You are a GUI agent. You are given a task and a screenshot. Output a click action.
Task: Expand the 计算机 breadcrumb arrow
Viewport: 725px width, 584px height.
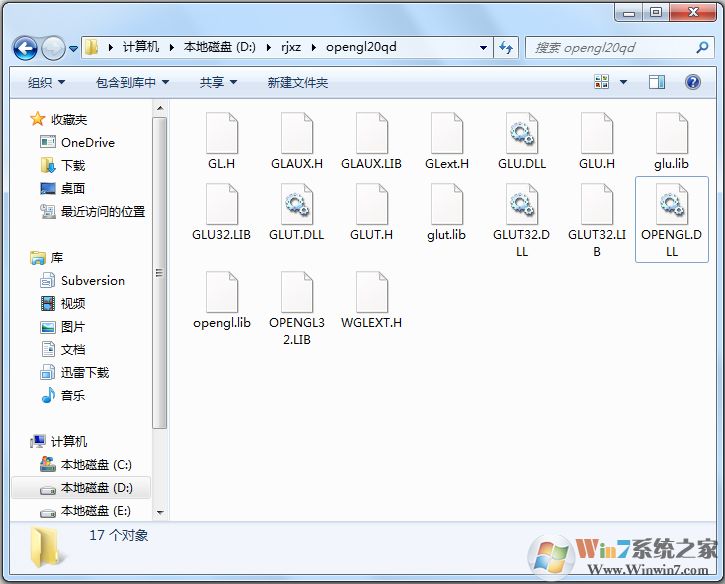(x=172, y=47)
